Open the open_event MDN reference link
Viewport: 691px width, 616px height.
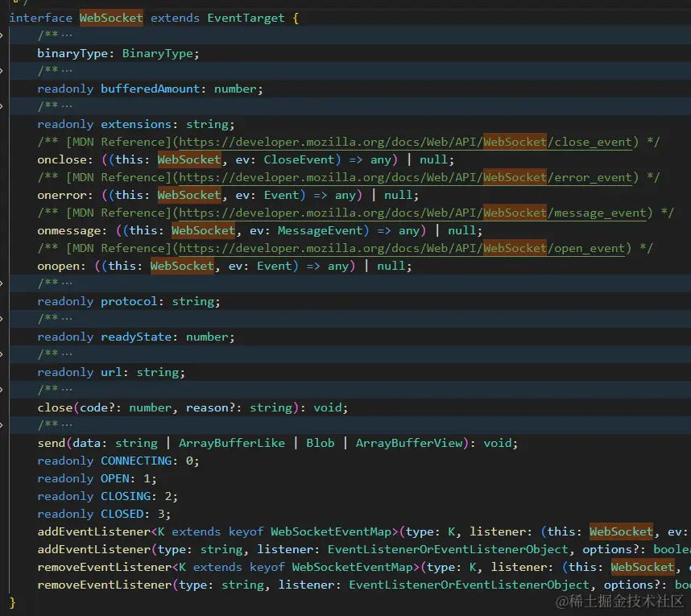pos(402,249)
